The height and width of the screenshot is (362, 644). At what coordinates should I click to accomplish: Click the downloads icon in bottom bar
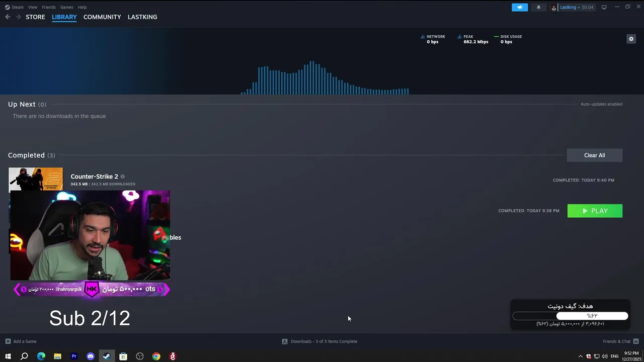(285, 341)
